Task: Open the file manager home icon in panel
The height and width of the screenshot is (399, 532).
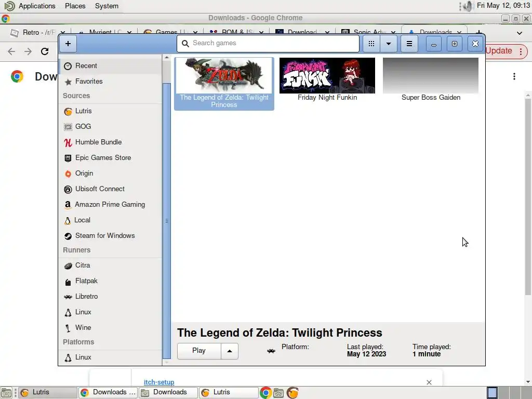Action: 278,393
